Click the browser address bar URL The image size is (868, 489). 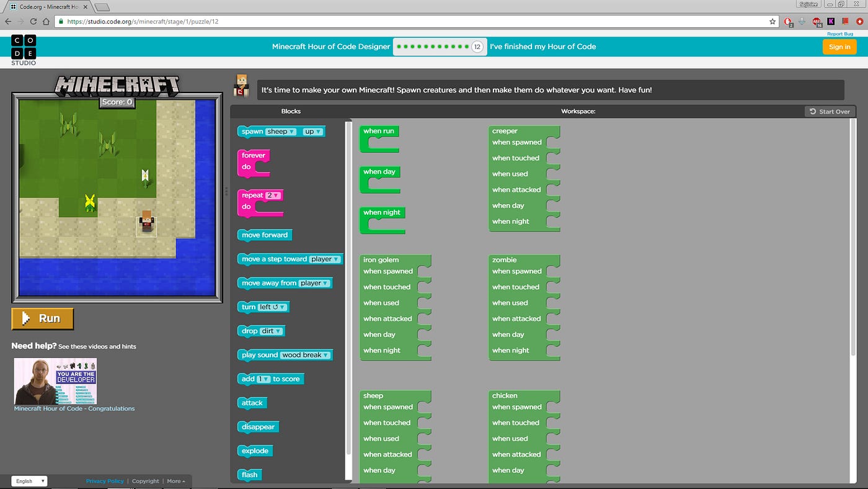[143, 21]
